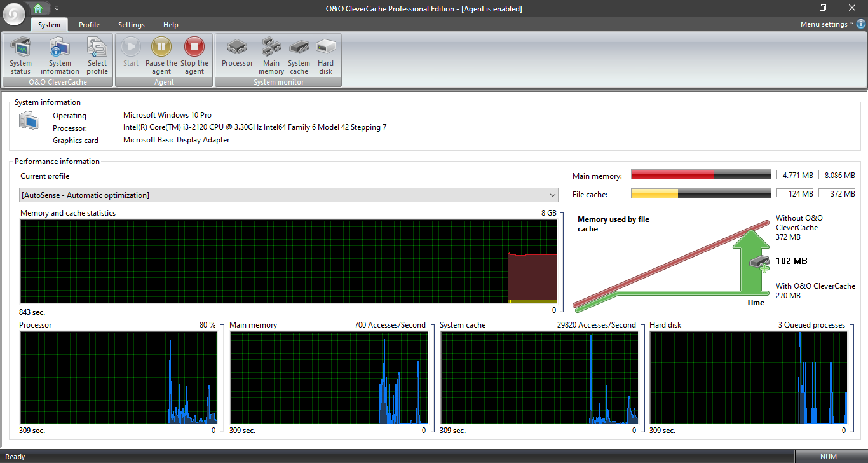
Task: Switch to the Help tab
Action: [x=171, y=25]
